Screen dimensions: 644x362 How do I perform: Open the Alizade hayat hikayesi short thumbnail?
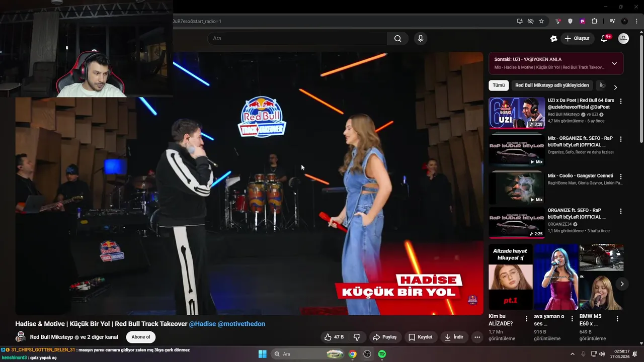510,277
